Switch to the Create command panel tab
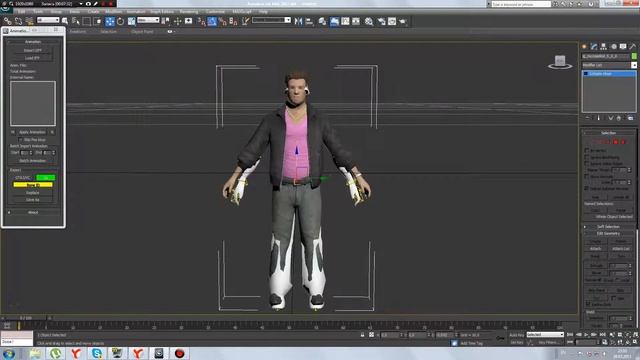 click(x=584, y=47)
